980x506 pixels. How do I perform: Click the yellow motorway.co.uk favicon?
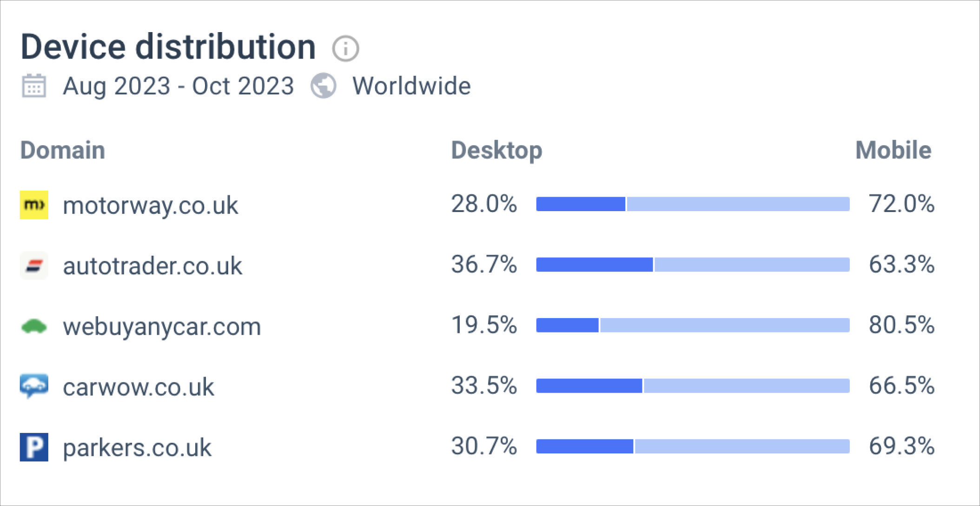coord(34,205)
